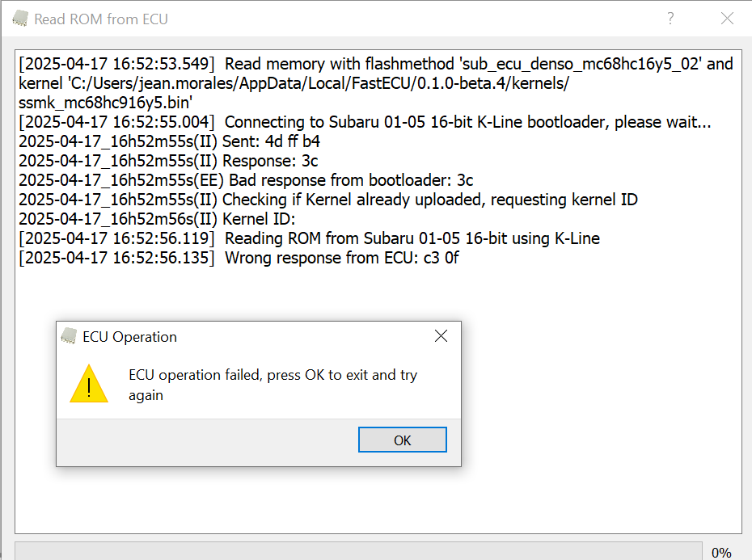Click the 'Bad response from bootloader: 3c' line
This screenshot has height=560, width=752.
[x=246, y=180]
